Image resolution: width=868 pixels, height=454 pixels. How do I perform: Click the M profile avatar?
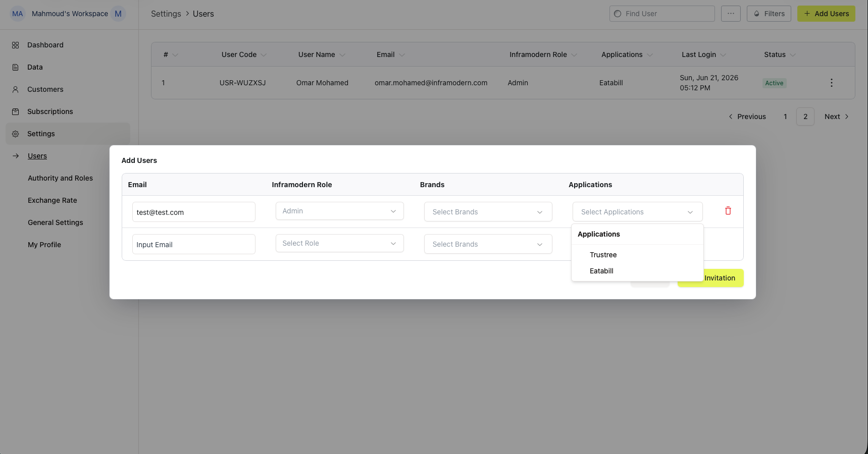pyautogui.click(x=118, y=14)
